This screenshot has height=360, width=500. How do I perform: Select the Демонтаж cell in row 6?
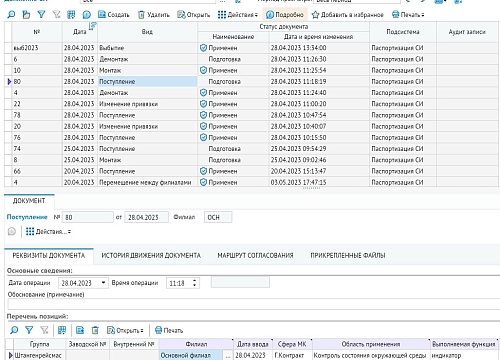[147, 59]
